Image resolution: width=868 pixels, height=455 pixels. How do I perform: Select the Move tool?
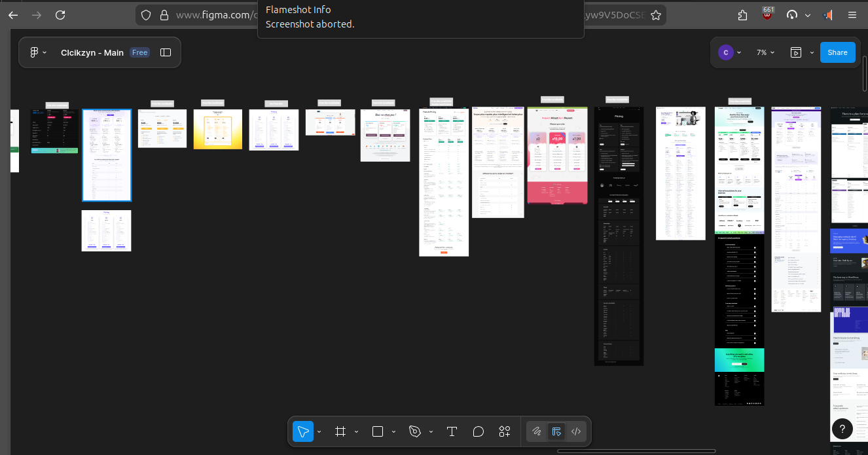point(303,431)
